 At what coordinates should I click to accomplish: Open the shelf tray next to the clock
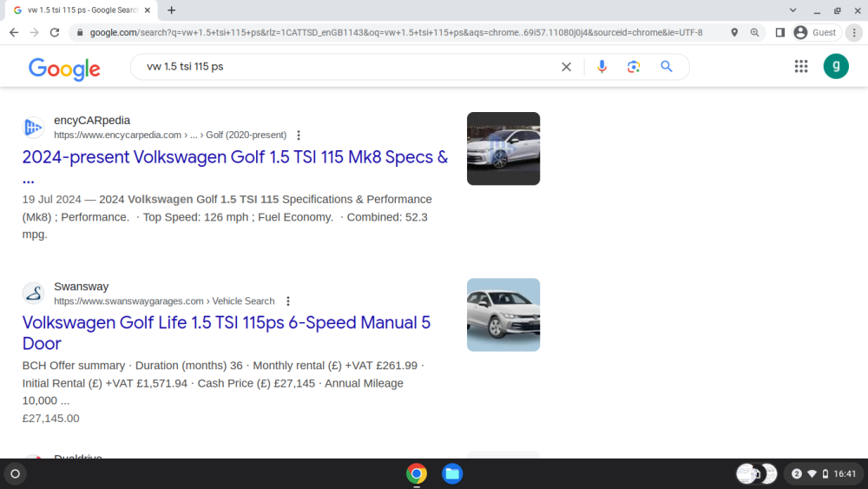(x=757, y=473)
